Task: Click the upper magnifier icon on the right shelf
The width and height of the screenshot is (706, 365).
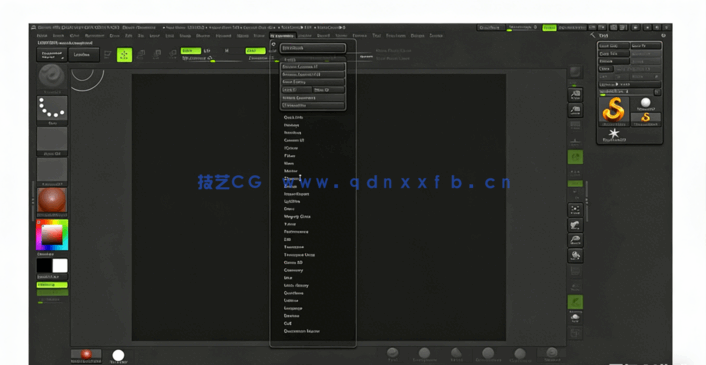Action: click(x=575, y=95)
